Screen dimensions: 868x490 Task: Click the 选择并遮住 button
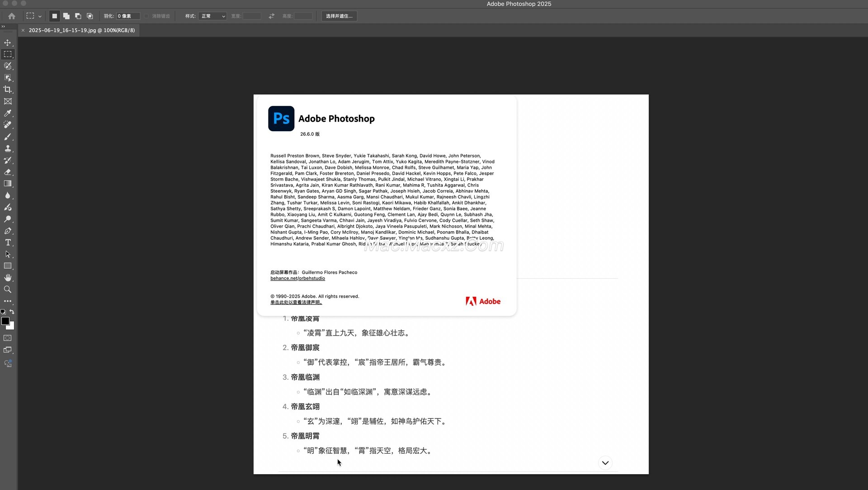click(339, 16)
